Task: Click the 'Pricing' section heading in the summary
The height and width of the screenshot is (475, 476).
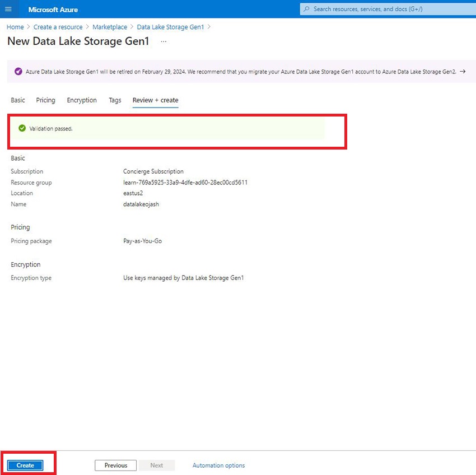Action: click(x=20, y=227)
